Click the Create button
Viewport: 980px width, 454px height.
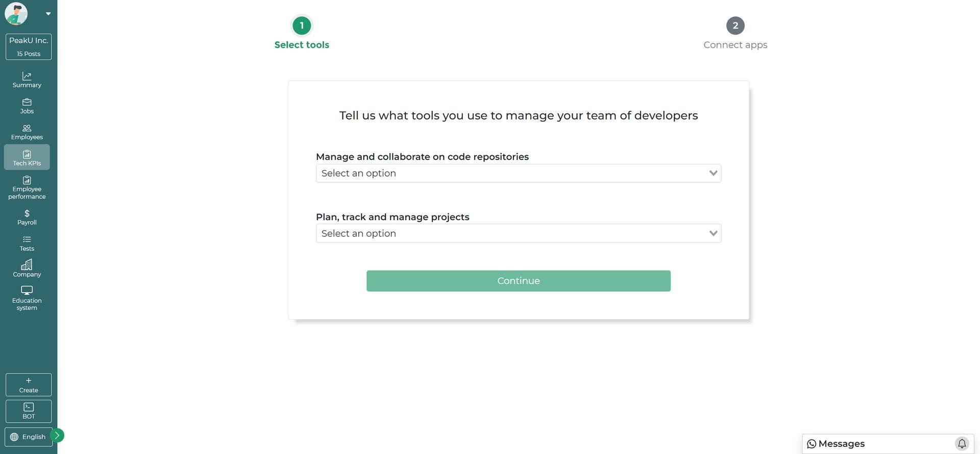[28, 384]
